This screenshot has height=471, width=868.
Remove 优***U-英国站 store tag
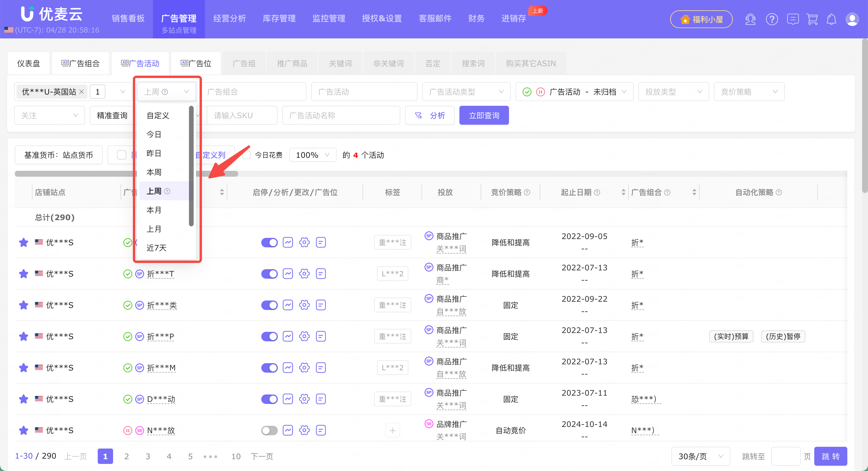click(x=81, y=92)
